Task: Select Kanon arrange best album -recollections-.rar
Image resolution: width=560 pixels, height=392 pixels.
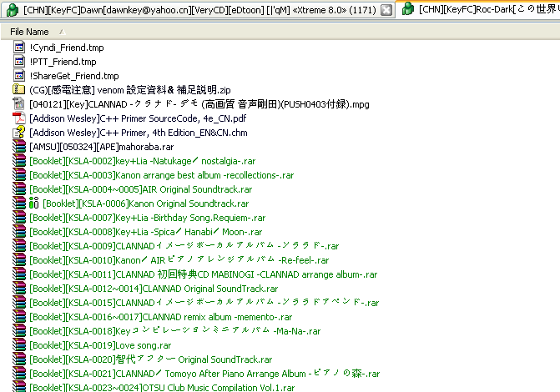Action: tap(161, 175)
